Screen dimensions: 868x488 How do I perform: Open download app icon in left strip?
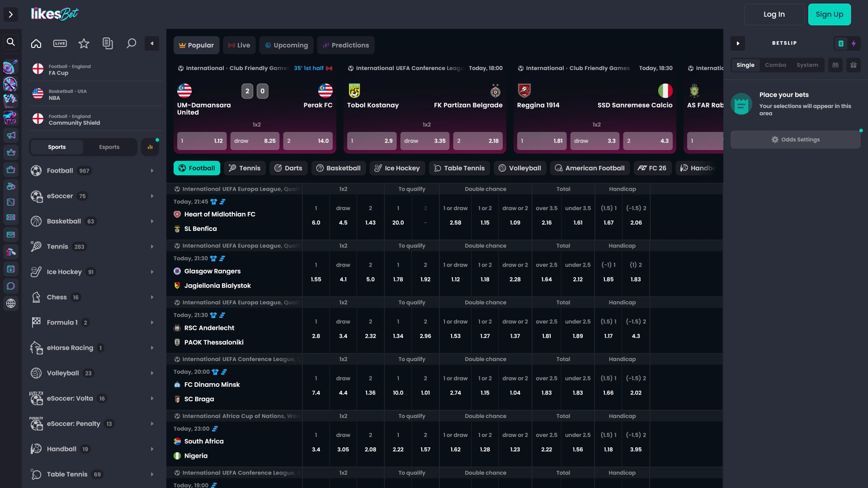click(11, 269)
